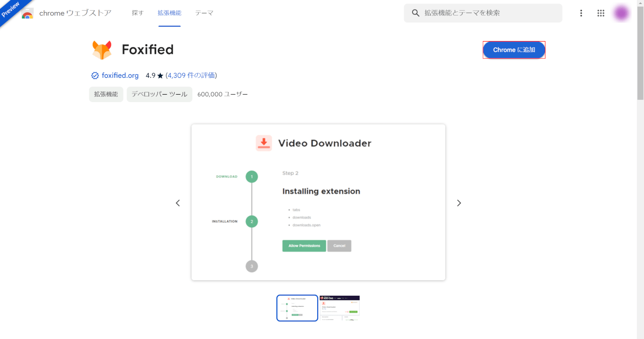The height and width of the screenshot is (339, 644).
Task: Click the verified badge beside foxified.org
Action: click(95, 76)
